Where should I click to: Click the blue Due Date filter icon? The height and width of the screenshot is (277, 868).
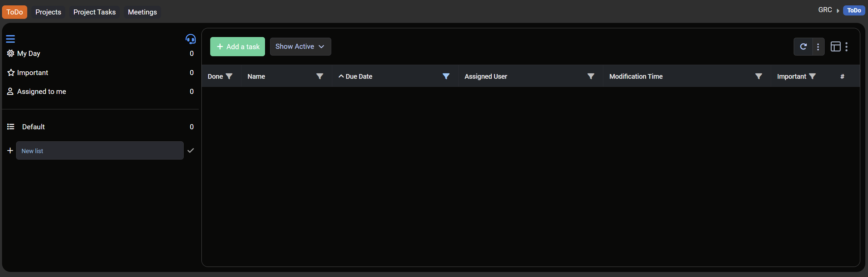coord(446,76)
